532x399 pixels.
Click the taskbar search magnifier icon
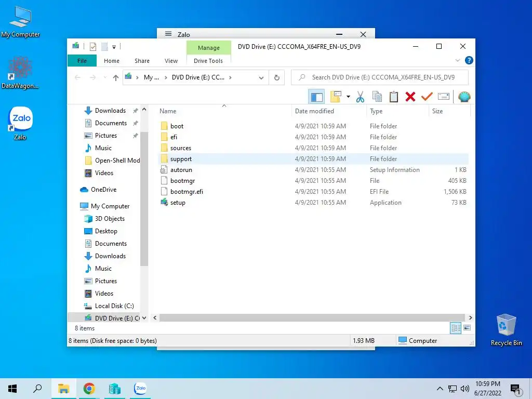pos(37,389)
